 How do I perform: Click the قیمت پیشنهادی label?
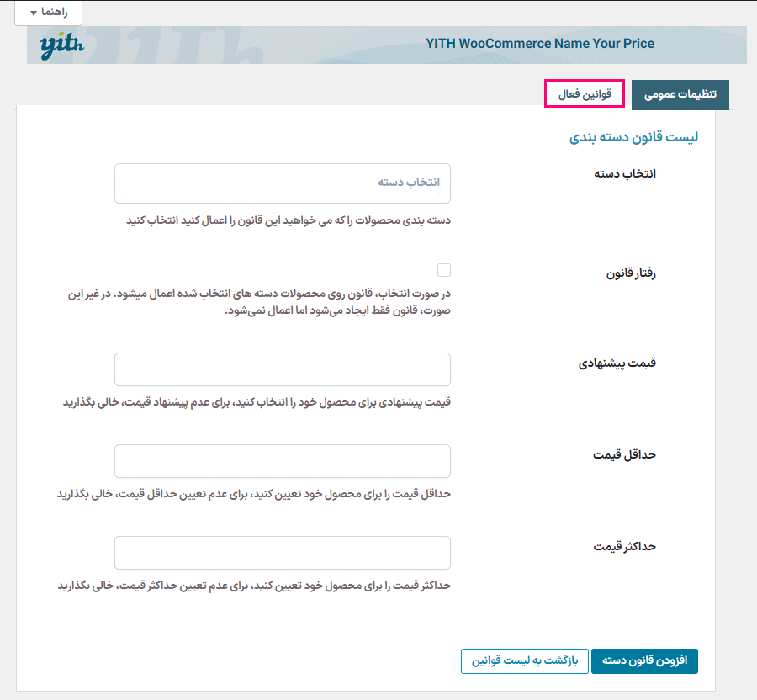coord(617,363)
